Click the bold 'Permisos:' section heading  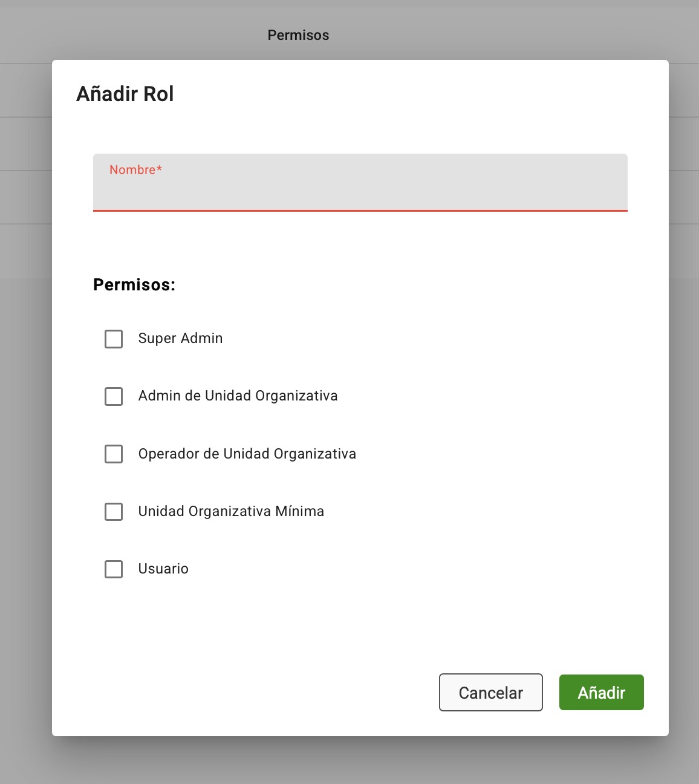click(x=134, y=285)
